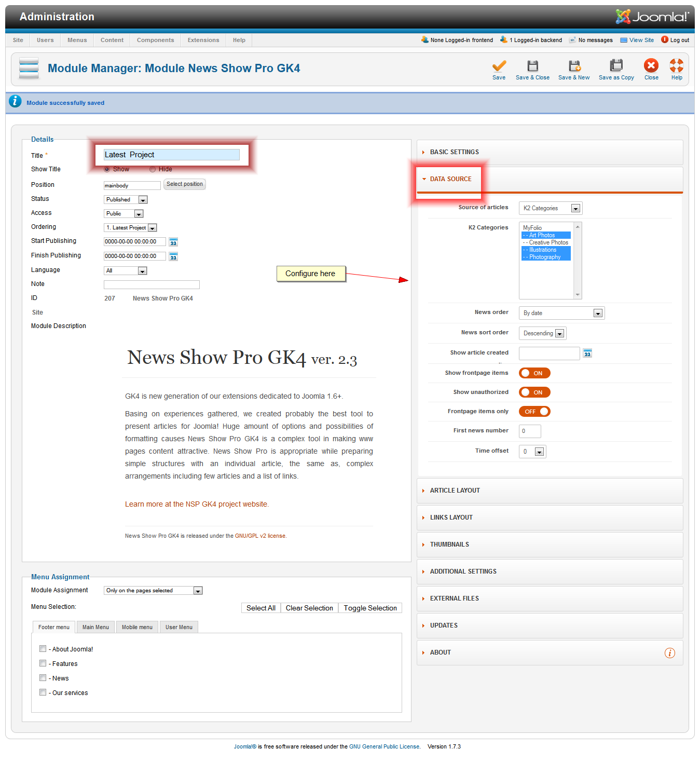
Task: Toggle Show frontpage items switch
Action: pos(534,373)
